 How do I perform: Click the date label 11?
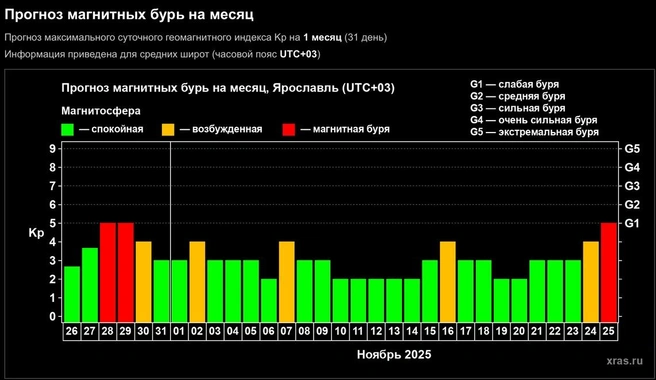pyautogui.click(x=358, y=331)
